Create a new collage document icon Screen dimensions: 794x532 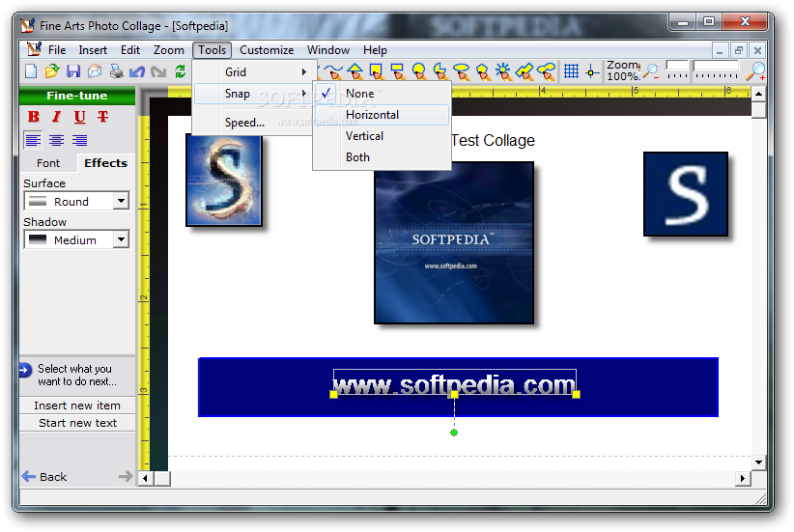click(x=31, y=71)
